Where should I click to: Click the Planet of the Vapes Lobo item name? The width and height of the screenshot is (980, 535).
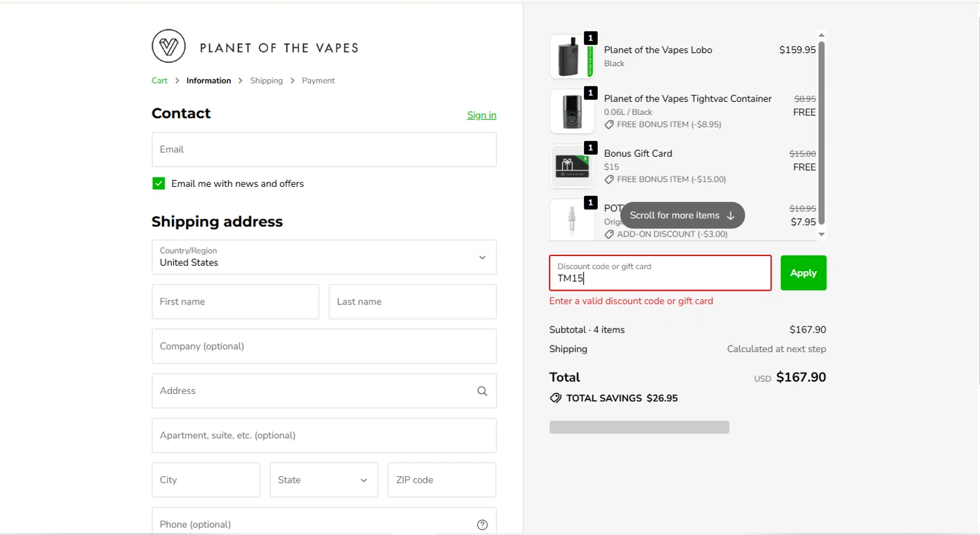point(658,50)
